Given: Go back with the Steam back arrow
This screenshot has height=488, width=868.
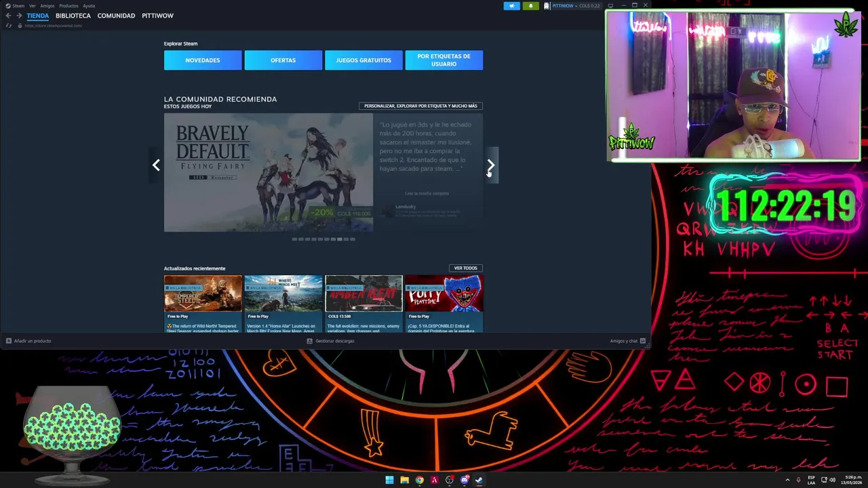Looking at the screenshot, I should 8,16.
